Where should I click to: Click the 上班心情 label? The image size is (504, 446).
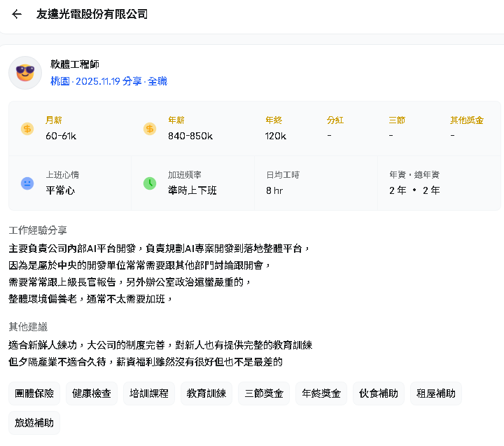point(62,175)
